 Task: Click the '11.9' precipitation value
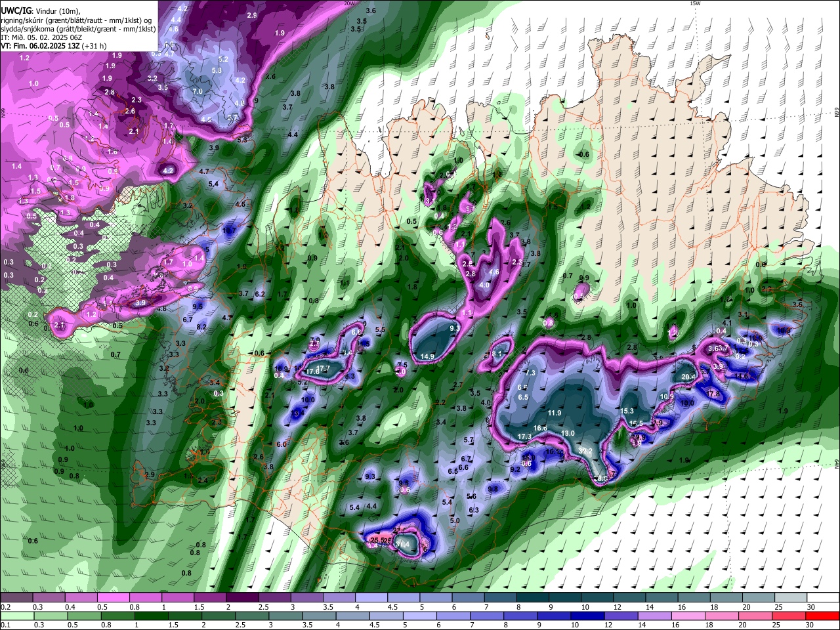[x=555, y=413]
